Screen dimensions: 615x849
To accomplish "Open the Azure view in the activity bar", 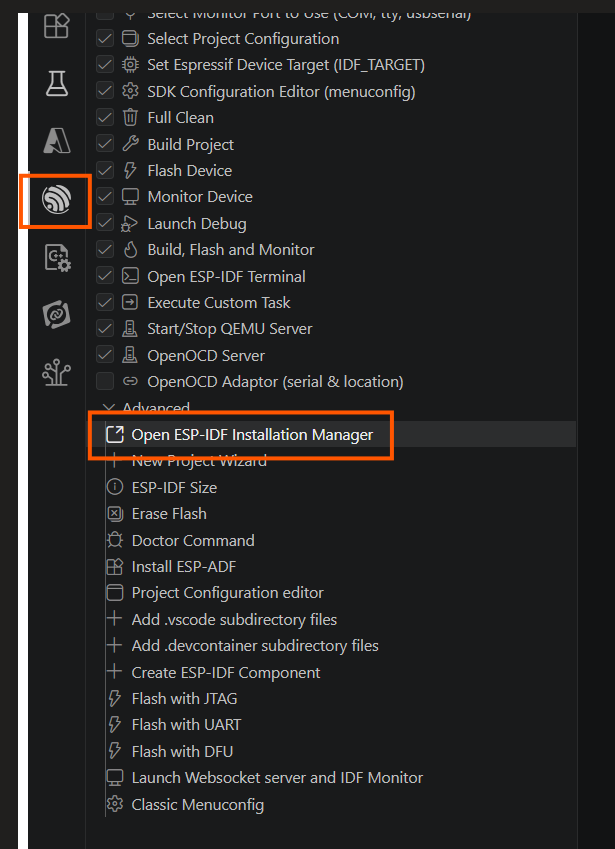I will coord(56,142).
